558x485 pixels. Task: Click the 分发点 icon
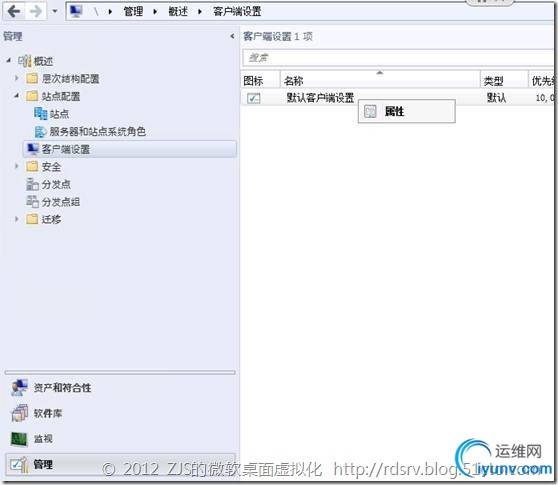coord(32,184)
